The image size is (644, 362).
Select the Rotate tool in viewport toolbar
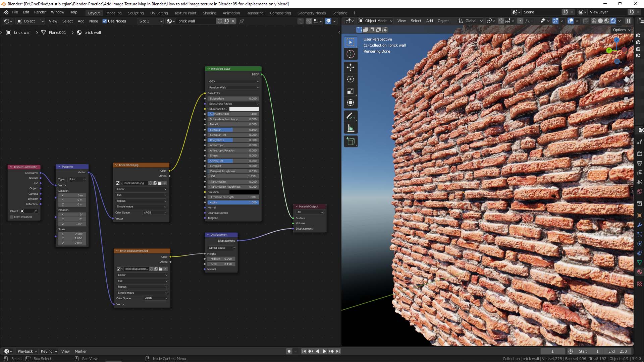351,79
